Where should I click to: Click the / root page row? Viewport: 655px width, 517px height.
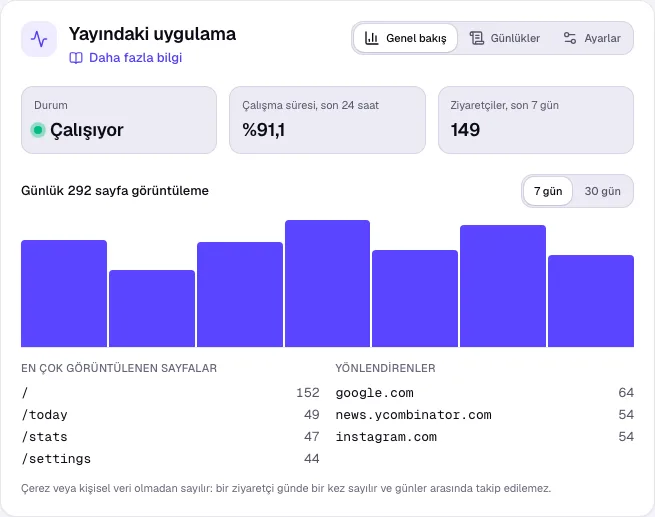170,393
